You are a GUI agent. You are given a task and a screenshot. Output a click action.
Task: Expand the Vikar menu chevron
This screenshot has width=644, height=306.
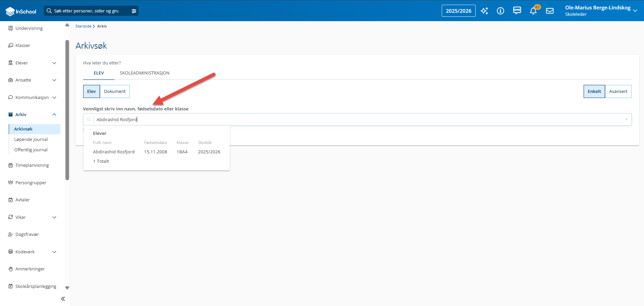[x=54, y=217]
